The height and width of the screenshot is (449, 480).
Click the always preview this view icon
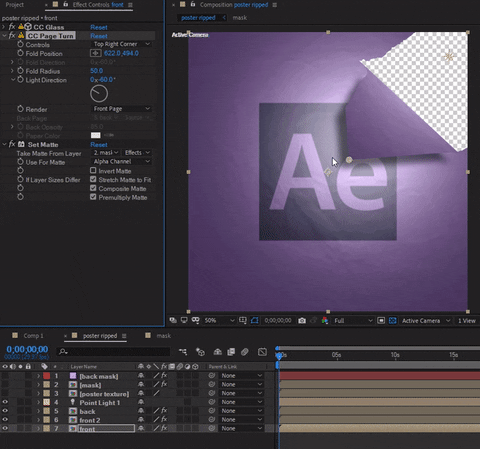[x=173, y=320]
